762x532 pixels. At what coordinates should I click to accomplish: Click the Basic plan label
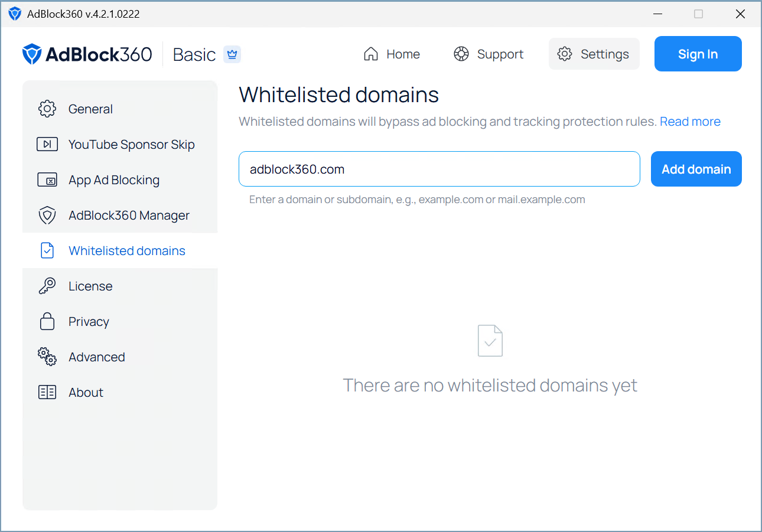194,54
